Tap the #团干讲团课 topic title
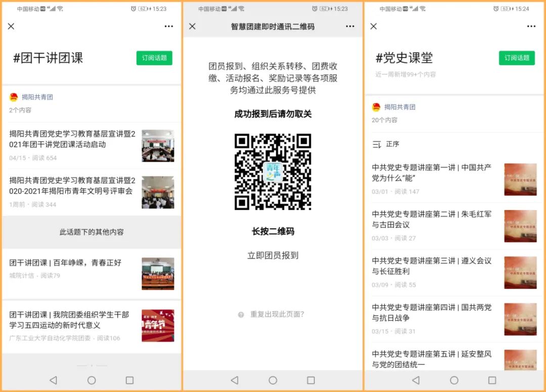546x392 pixels. coord(48,58)
